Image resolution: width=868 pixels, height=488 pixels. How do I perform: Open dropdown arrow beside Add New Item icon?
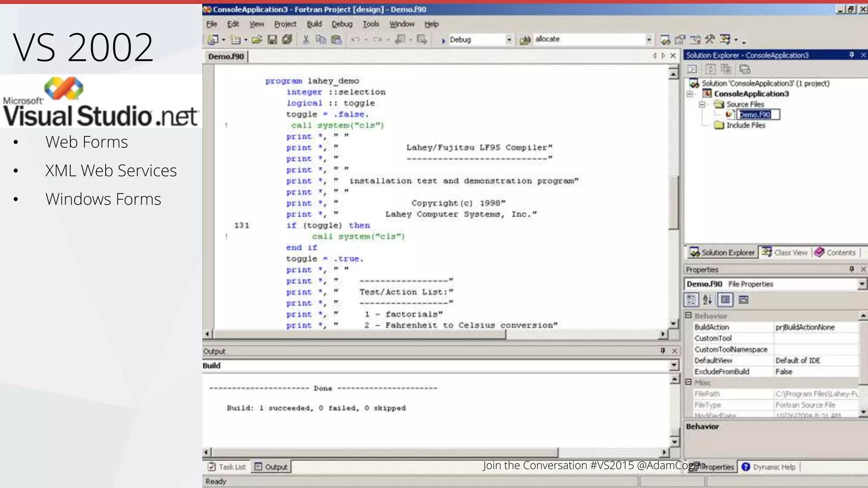tap(245, 40)
